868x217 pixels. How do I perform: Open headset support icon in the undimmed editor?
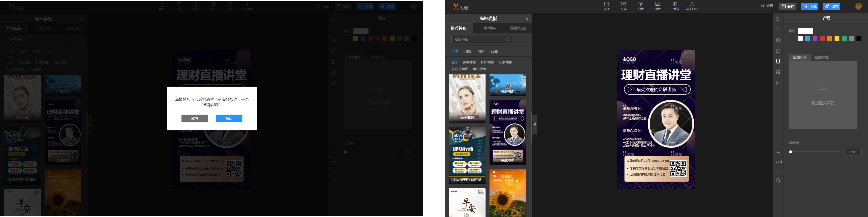[778, 181]
